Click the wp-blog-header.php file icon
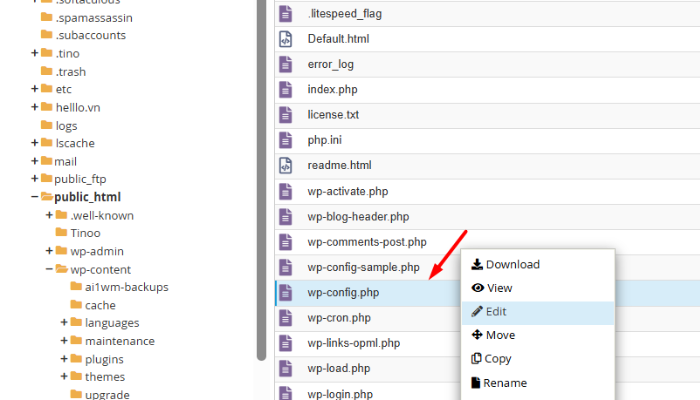This screenshot has height=400, width=700. click(286, 217)
